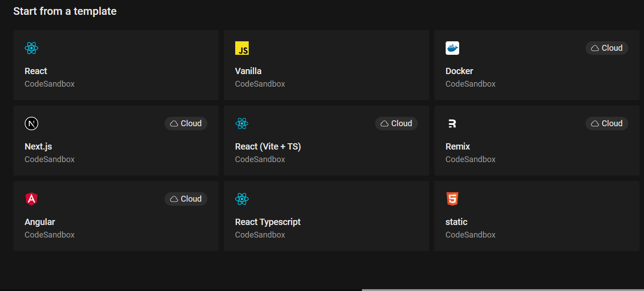This screenshot has width=644, height=291.
Task: Click CodeSandbox author text under Angular
Action: point(49,235)
